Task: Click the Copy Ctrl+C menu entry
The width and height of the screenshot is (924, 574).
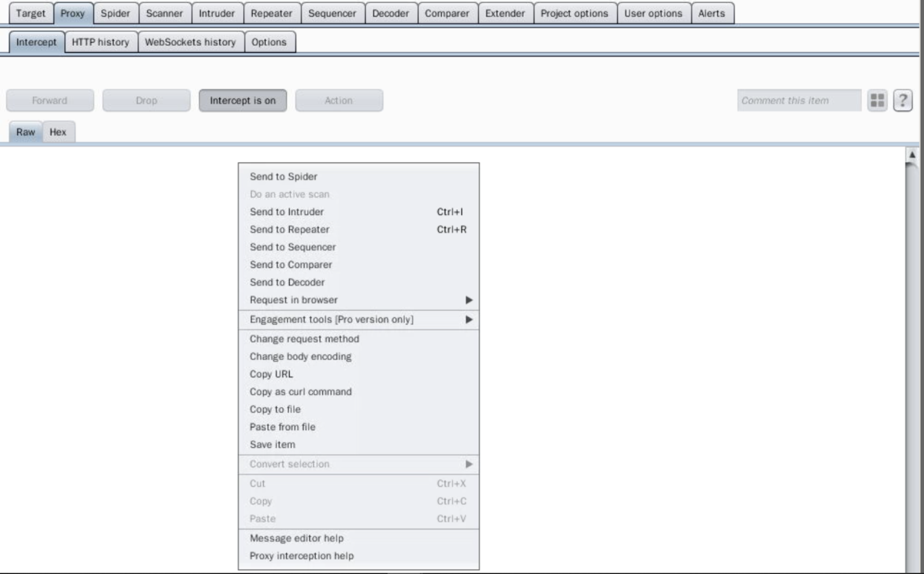Action: [x=359, y=501]
